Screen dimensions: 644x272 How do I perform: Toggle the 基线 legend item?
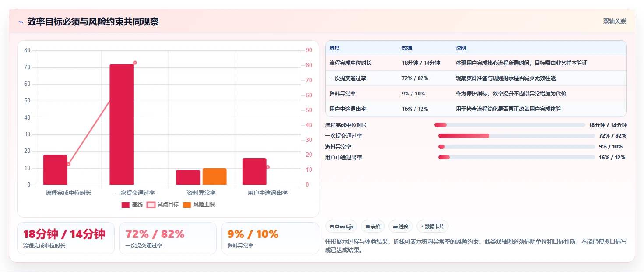click(132, 205)
